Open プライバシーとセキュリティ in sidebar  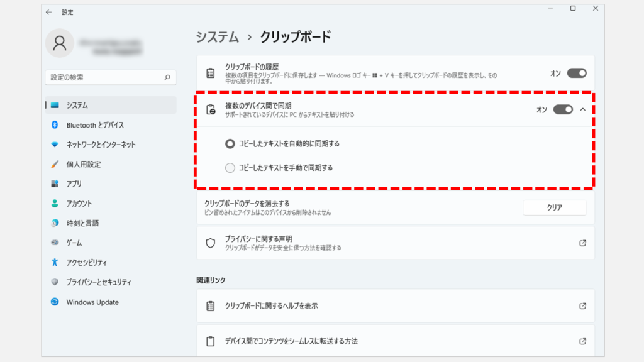pos(99,282)
